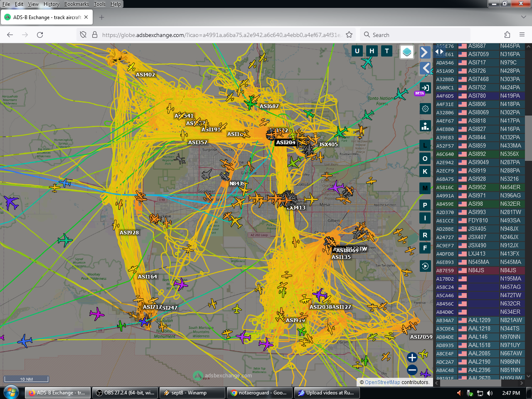Toggle the F follow button

pos(425,248)
